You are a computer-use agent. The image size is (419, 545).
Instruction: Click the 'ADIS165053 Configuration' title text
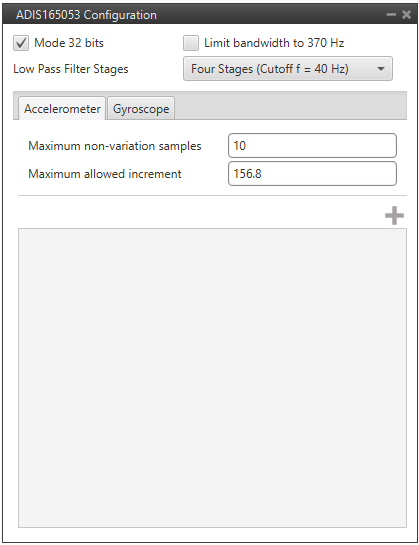(x=86, y=15)
